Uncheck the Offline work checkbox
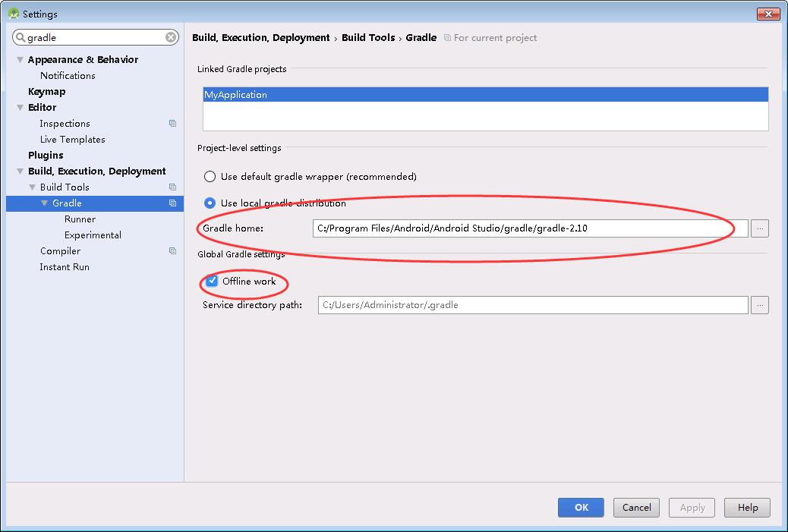This screenshot has height=532, width=788. tap(212, 282)
